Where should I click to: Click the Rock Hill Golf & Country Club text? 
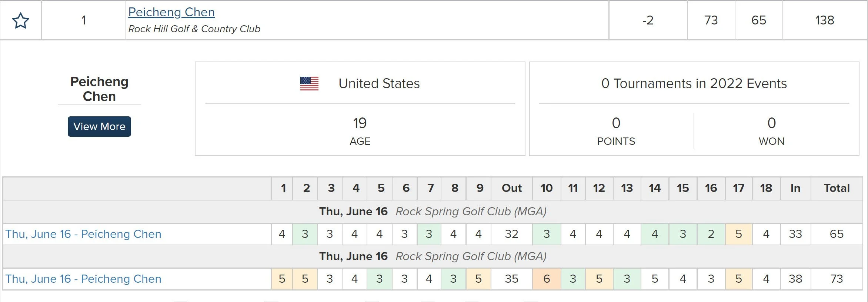point(194,29)
